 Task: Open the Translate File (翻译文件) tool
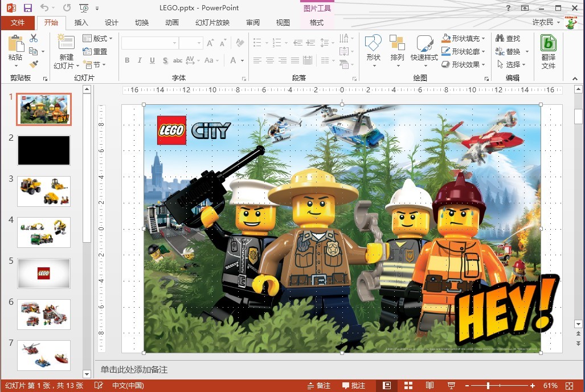[x=548, y=52]
